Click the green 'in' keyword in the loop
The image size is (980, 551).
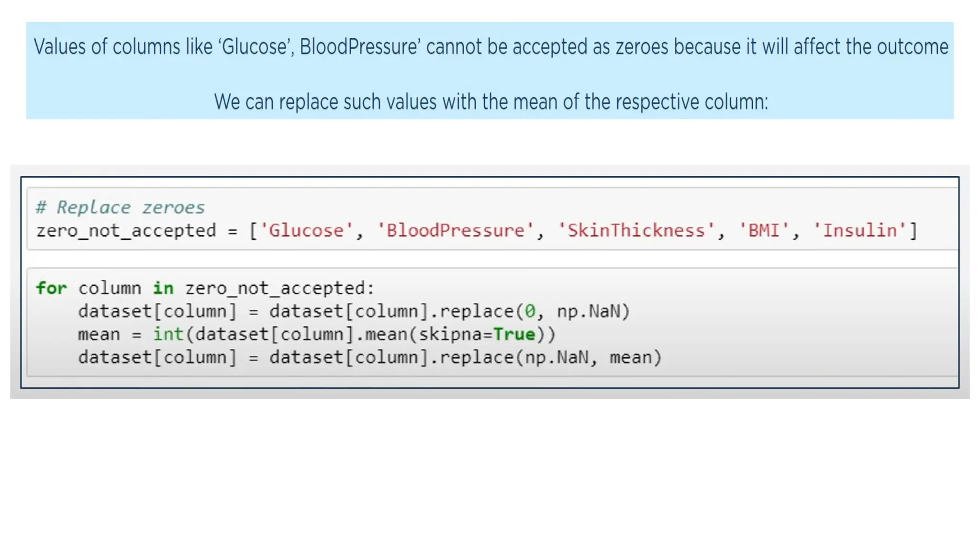pyautogui.click(x=163, y=288)
